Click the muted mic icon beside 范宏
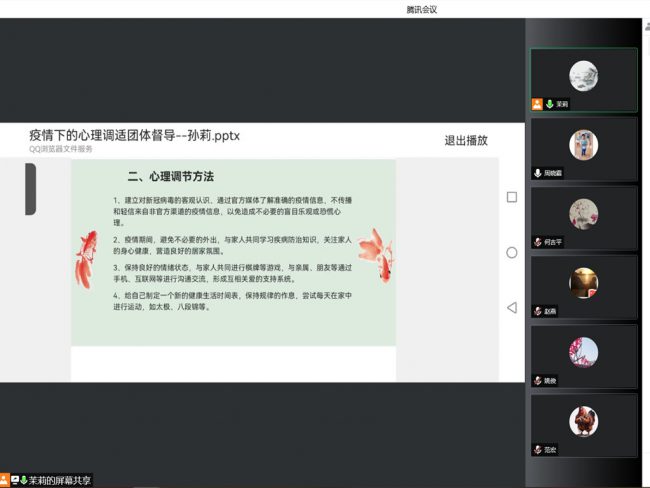 538,449
